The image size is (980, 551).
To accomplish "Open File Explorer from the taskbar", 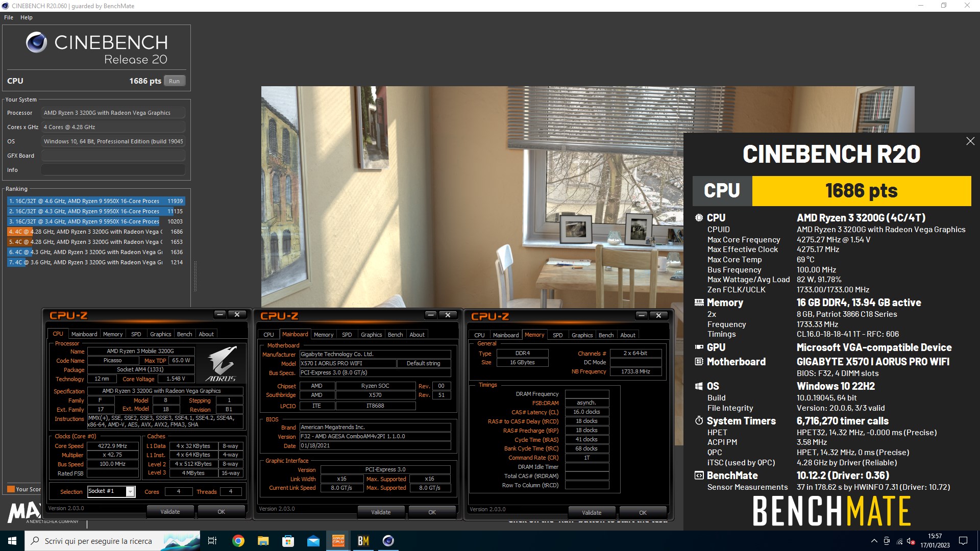I will [x=263, y=541].
